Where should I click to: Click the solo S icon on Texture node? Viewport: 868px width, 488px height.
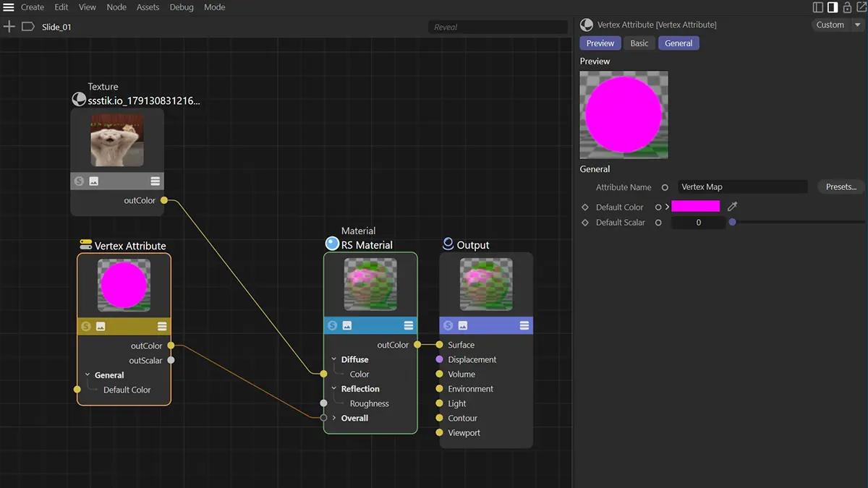point(80,181)
